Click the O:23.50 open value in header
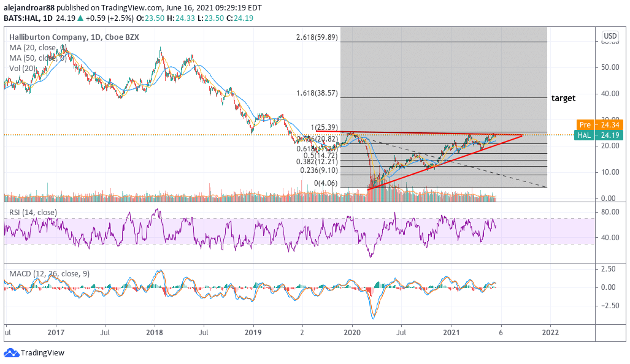This screenshot has width=630, height=364. coord(150,18)
